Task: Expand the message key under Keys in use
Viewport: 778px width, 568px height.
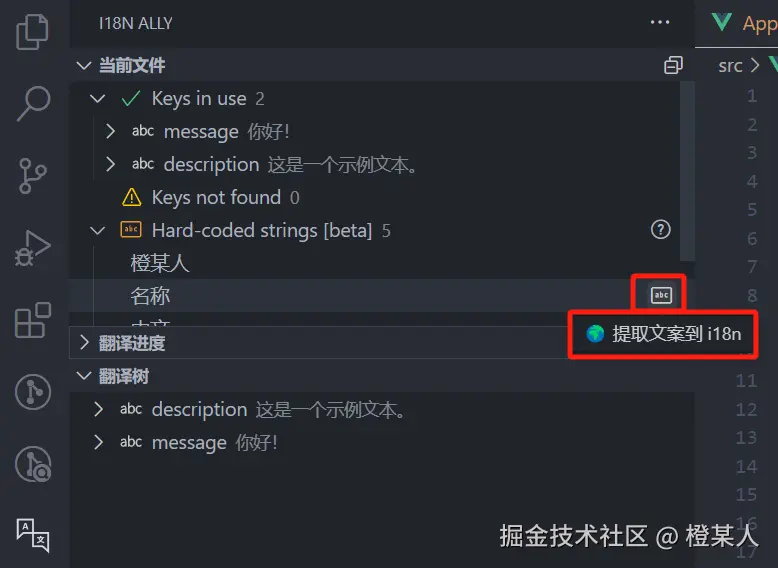Action: 110,131
